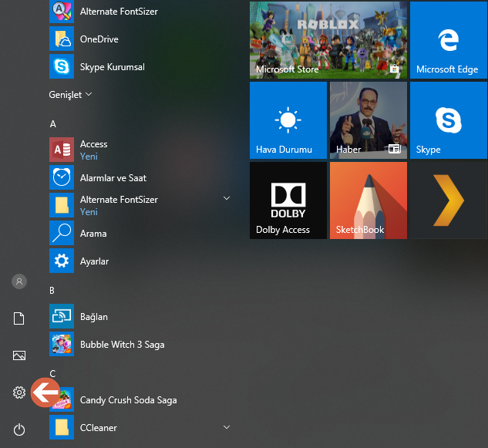Open Documents from the left sidebar icon
Viewport: 488px width, 448px height.
19,318
